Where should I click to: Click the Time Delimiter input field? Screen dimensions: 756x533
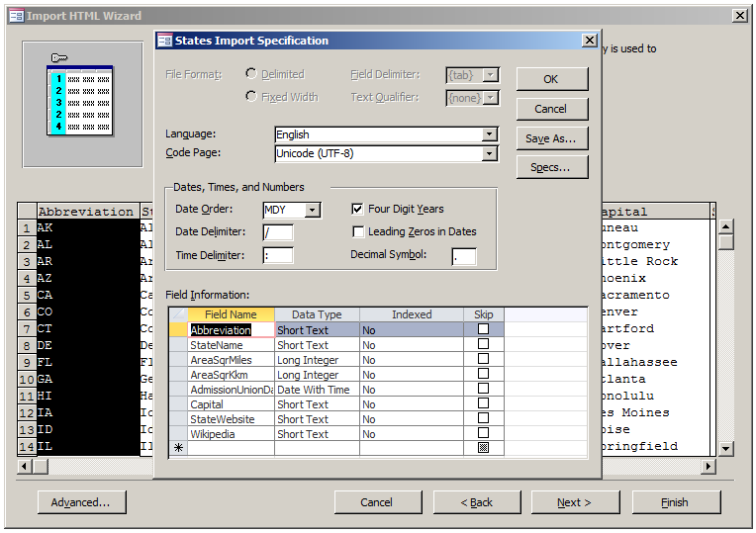278,255
